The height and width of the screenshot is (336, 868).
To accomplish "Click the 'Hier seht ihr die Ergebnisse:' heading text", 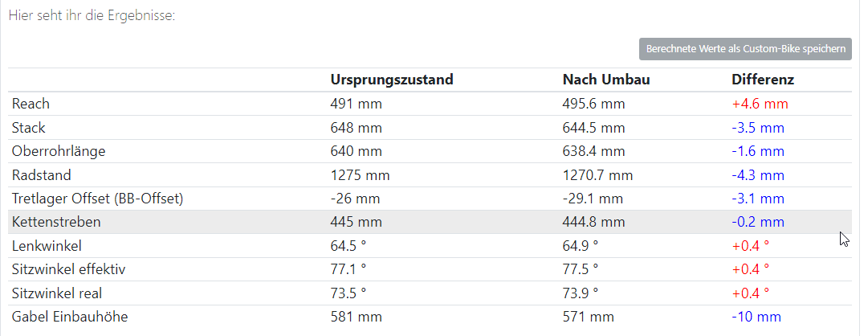I will click(x=92, y=16).
